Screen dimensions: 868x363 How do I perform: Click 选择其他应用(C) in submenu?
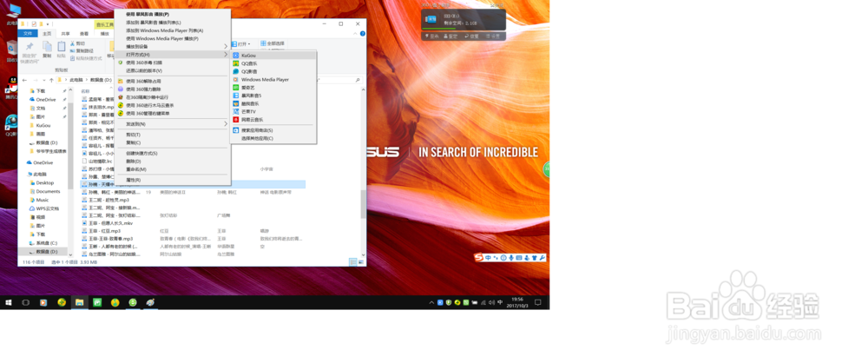pos(273,138)
